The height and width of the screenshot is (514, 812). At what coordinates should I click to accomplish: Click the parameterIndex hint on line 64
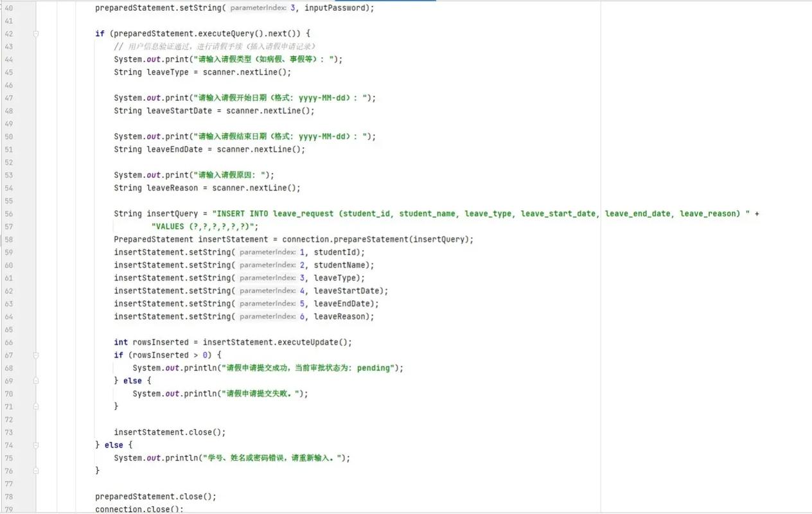[x=267, y=316]
